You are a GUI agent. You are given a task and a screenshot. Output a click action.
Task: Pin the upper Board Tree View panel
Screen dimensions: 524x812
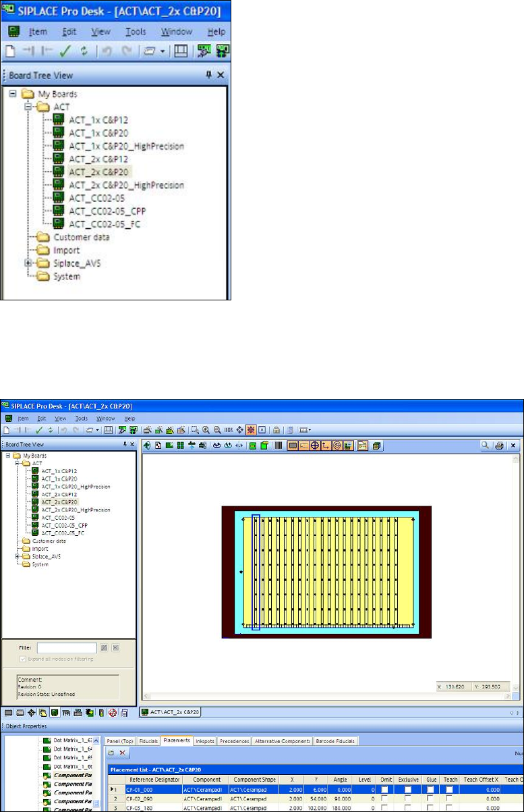(x=208, y=76)
